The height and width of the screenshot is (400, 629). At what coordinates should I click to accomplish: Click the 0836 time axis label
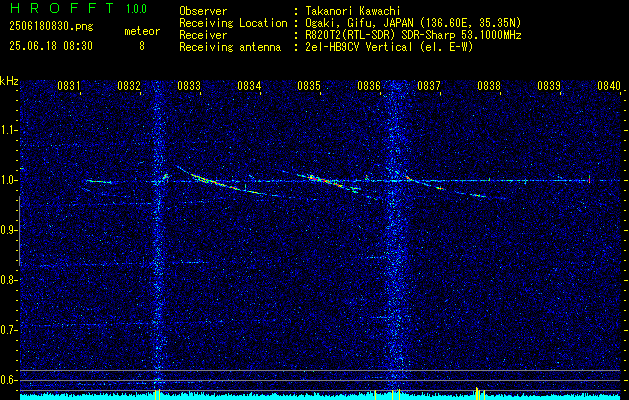(x=369, y=85)
